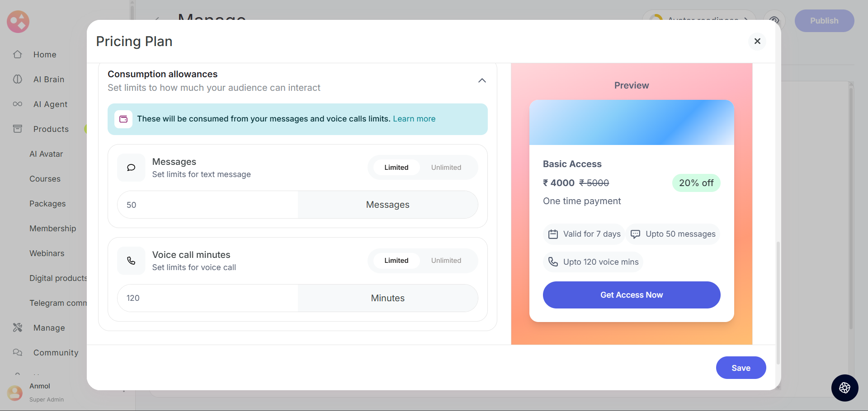Click the Messages speech bubble icon
The width and height of the screenshot is (868, 411).
pyautogui.click(x=131, y=168)
